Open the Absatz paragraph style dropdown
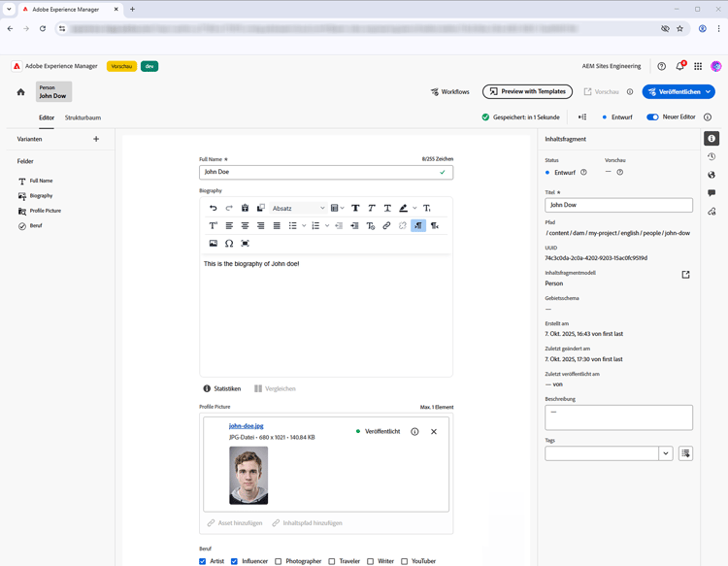Viewport: 728px width, 566px height. 298,208
